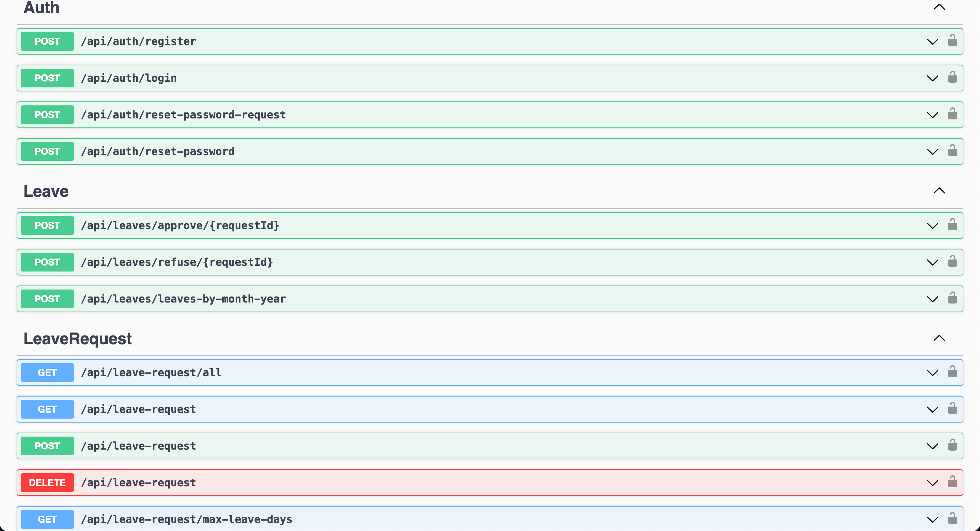Click the lock icon on /api/auth/reset-password
Viewport: 980px width, 531px height.
953,151
